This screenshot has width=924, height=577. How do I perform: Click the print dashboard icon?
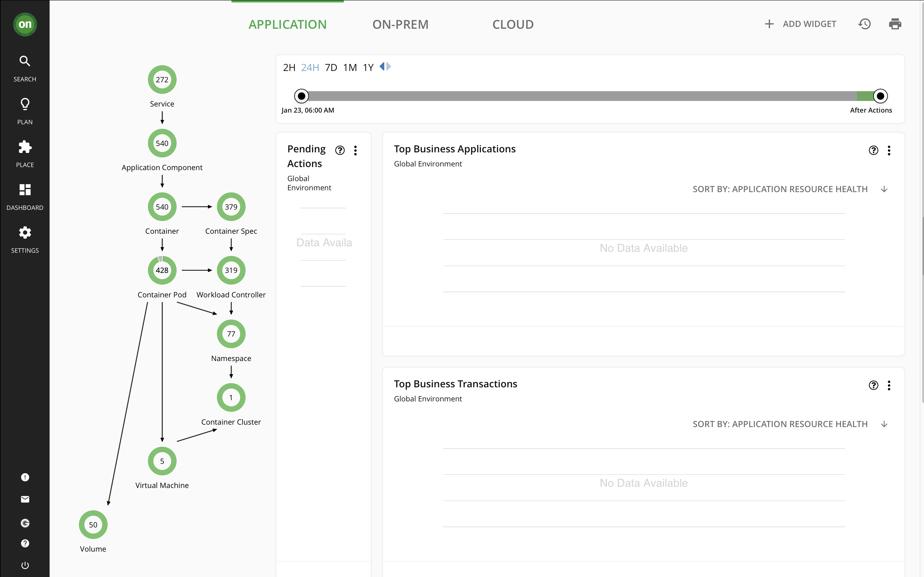(x=895, y=24)
